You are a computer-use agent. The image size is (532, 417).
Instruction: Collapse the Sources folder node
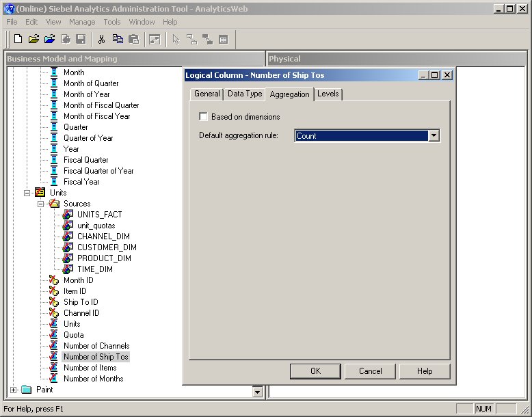[40, 204]
